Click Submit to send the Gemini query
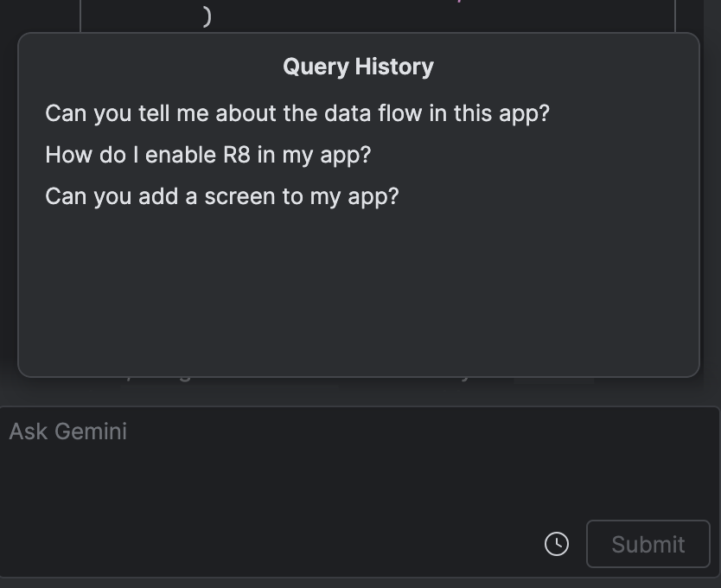 click(648, 544)
